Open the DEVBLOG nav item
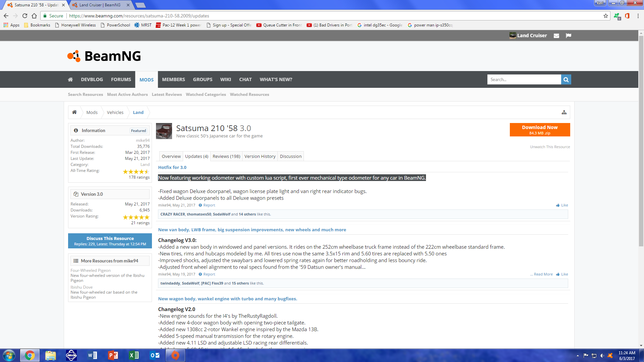Screen dimensions: 644x362 pyautogui.click(x=92, y=79)
